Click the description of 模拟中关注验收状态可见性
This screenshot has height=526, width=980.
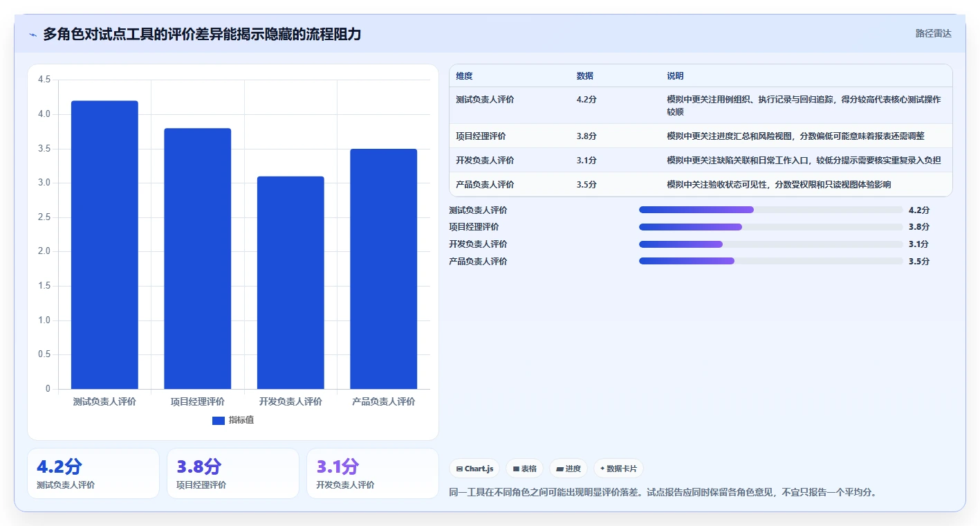tap(779, 185)
